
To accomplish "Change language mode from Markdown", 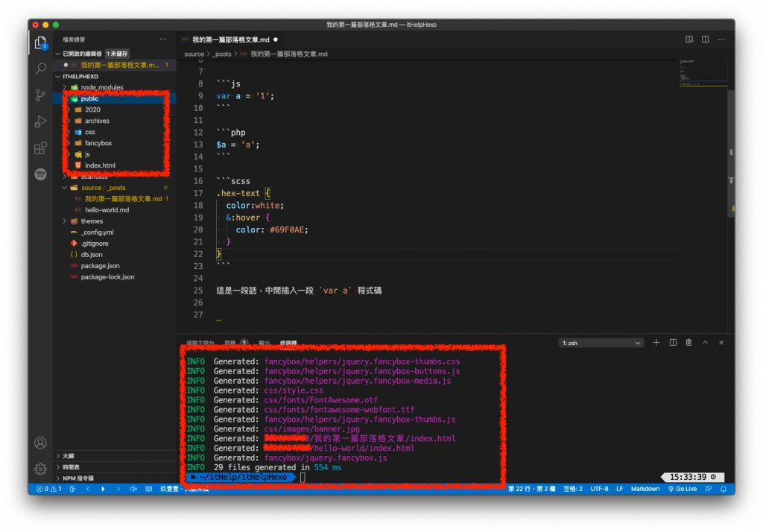I will tap(645, 490).
